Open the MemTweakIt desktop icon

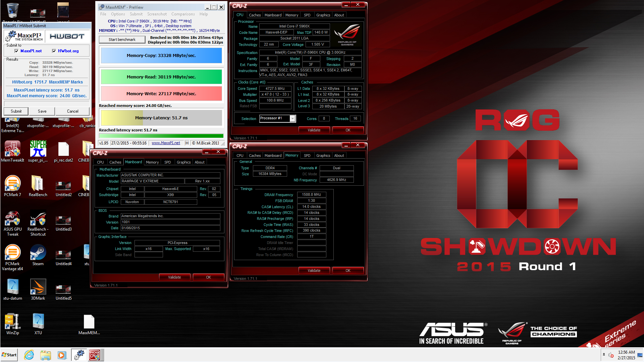pyautogui.click(x=13, y=152)
